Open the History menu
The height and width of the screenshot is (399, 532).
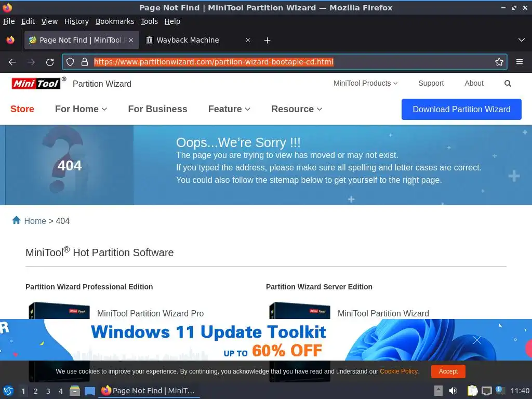click(x=76, y=21)
